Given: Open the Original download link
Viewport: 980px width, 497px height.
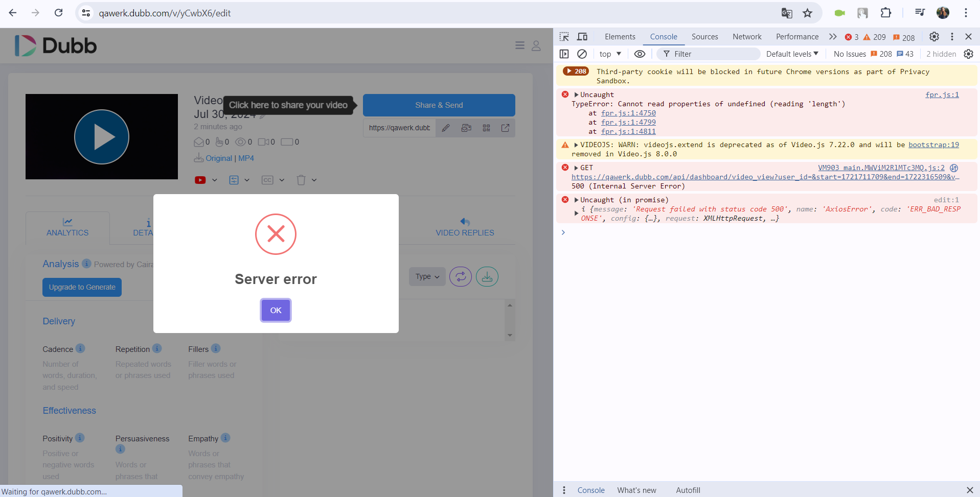Looking at the screenshot, I should (x=219, y=158).
